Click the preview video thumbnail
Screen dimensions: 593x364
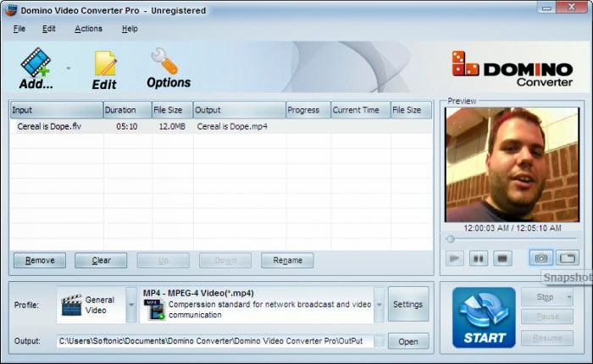[x=512, y=165]
